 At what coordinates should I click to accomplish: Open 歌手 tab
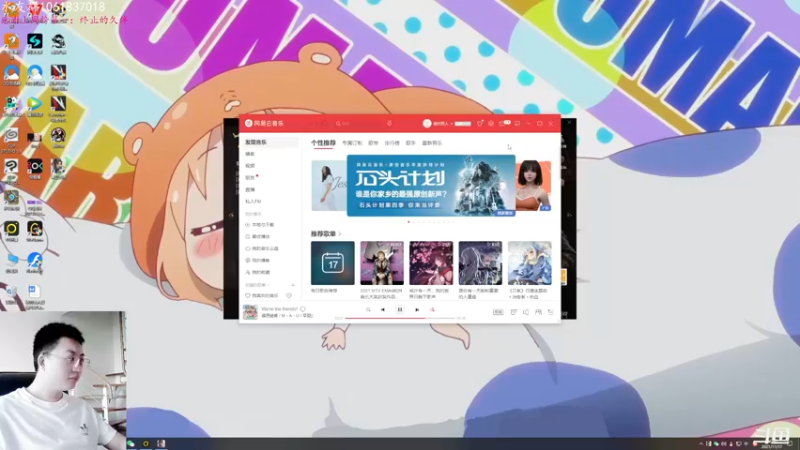pos(411,143)
